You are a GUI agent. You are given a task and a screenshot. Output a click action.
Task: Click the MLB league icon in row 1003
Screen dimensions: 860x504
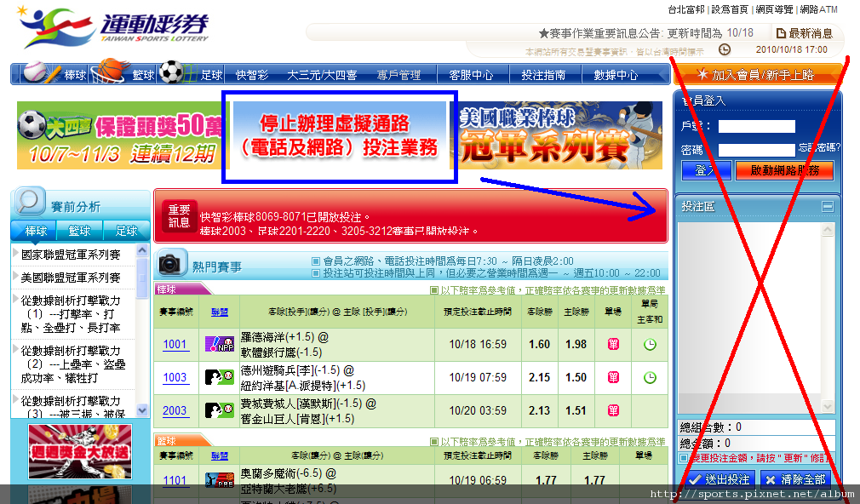click(220, 377)
